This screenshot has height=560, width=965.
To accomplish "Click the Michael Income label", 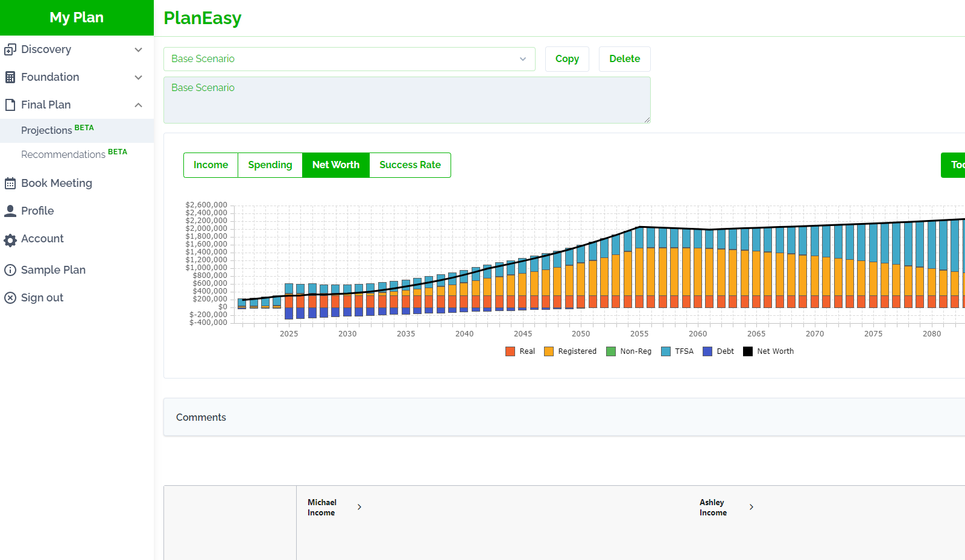I will click(322, 508).
